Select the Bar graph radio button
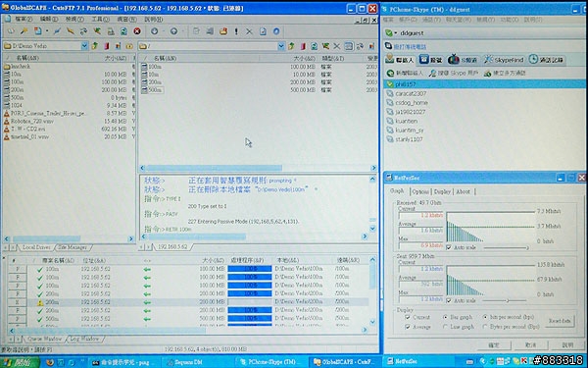This screenshot has height=368, width=588. (x=445, y=317)
